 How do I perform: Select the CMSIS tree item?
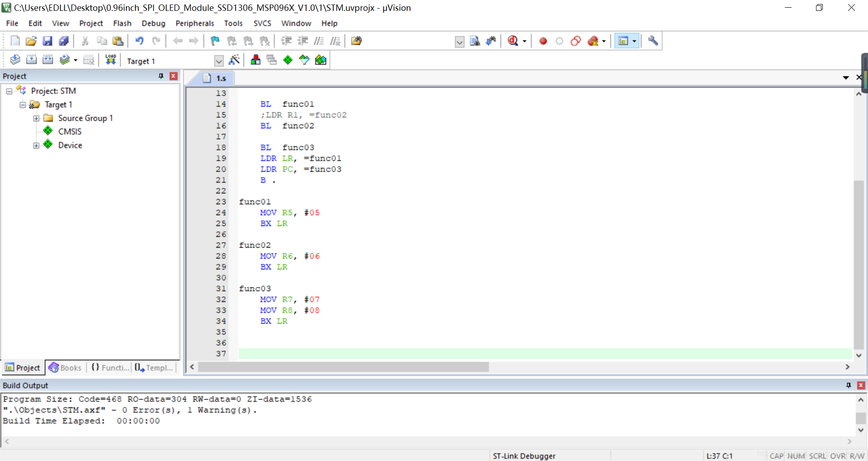(x=70, y=132)
